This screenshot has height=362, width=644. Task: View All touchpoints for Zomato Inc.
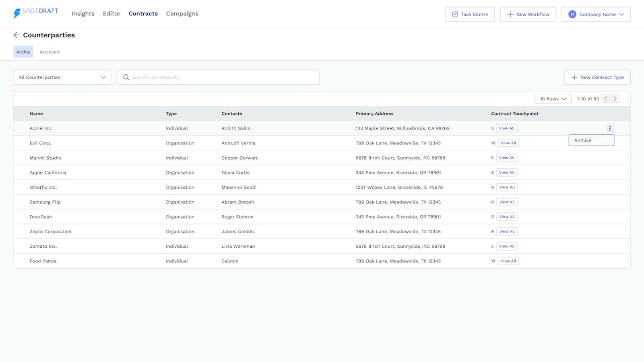point(507,246)
